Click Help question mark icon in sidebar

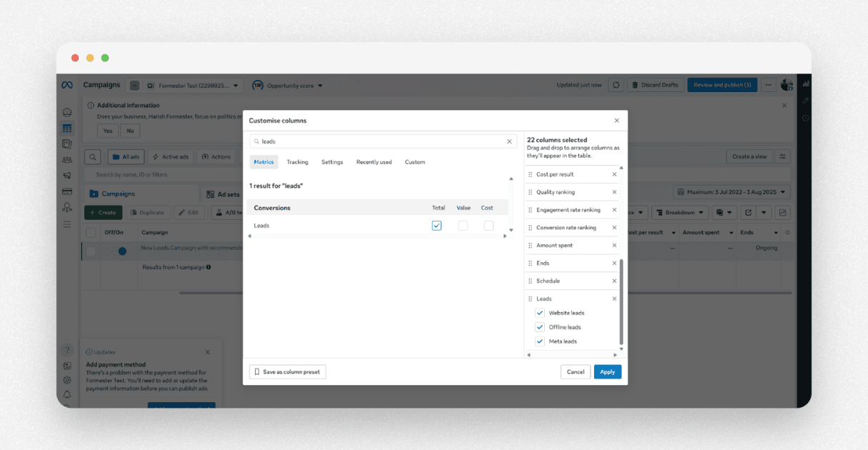tap(66, 350)
